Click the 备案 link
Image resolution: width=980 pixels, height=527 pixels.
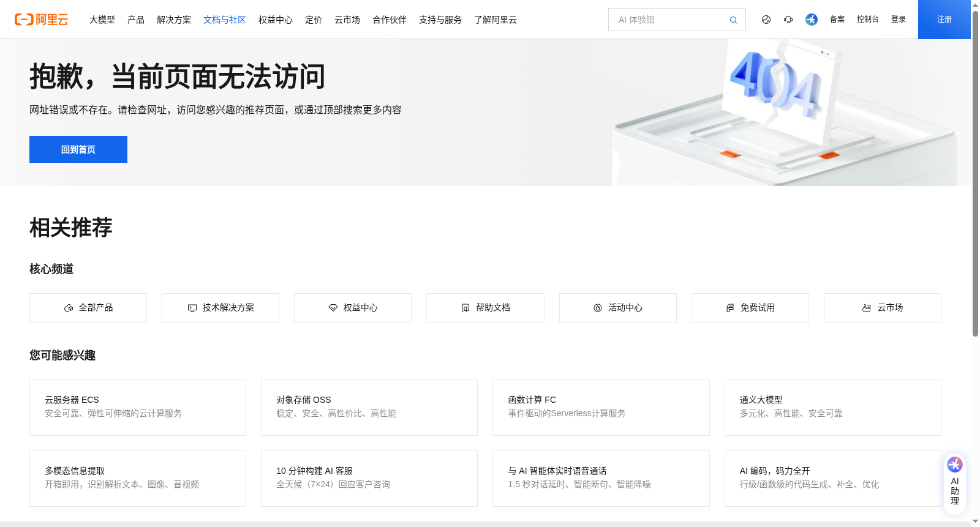[x=837, y=20]
